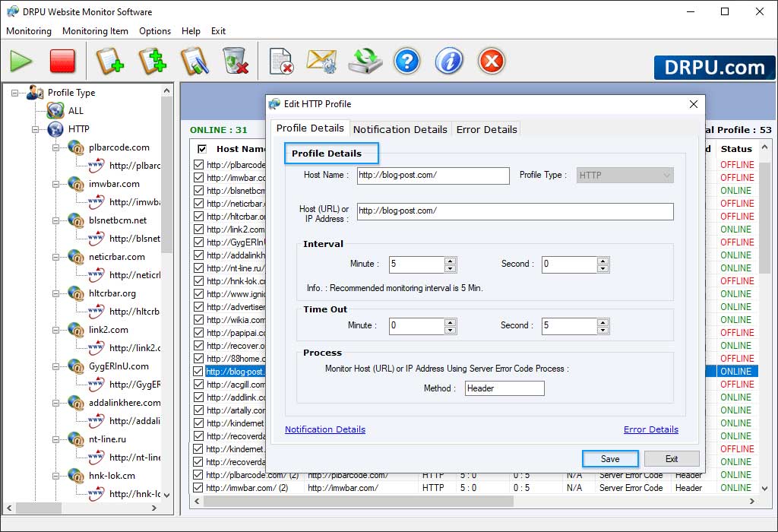Select nt-line.ru tree node
This screenshot has height=532, width=778.
point(107,439)
